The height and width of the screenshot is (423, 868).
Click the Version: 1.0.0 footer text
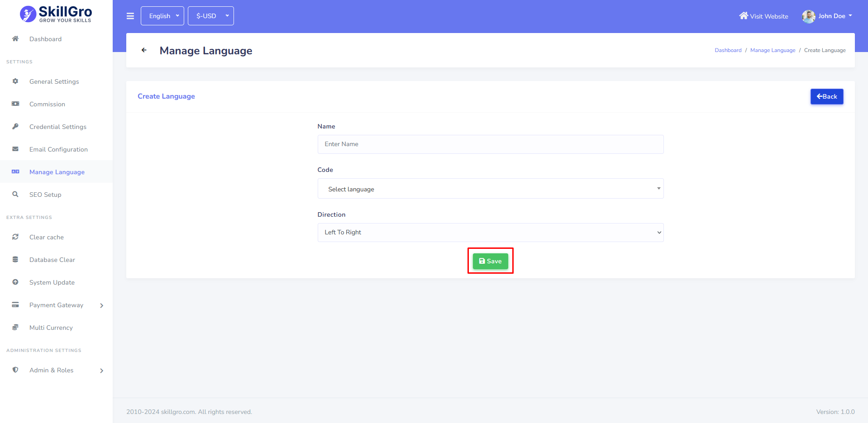[x=835, y=412]
